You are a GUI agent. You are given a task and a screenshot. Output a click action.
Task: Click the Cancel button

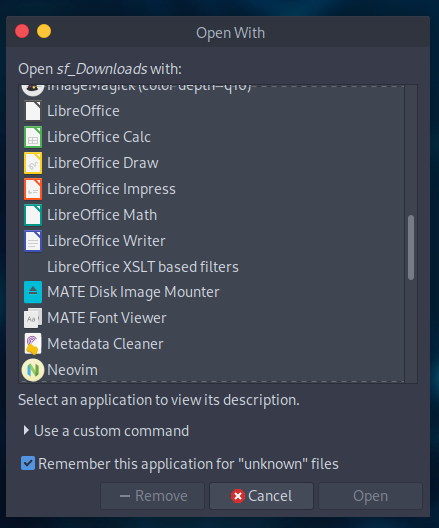pos(262,496)
